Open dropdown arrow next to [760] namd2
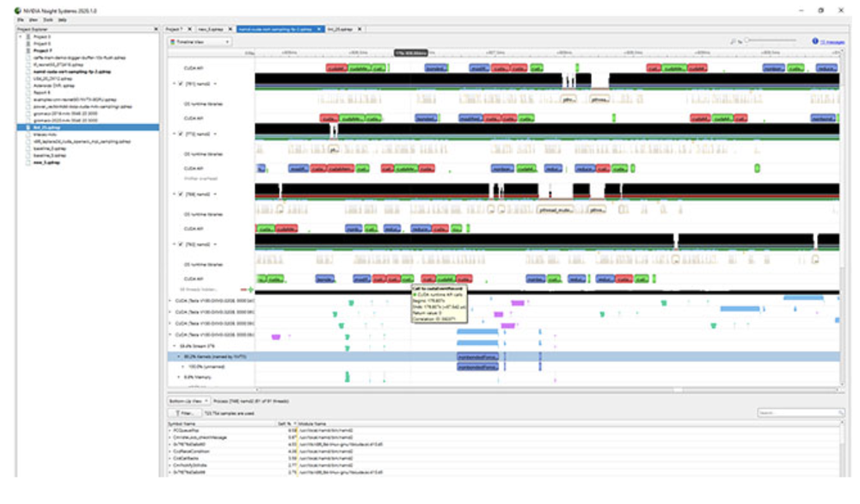 pyautogui.click(x=215, y=244)
